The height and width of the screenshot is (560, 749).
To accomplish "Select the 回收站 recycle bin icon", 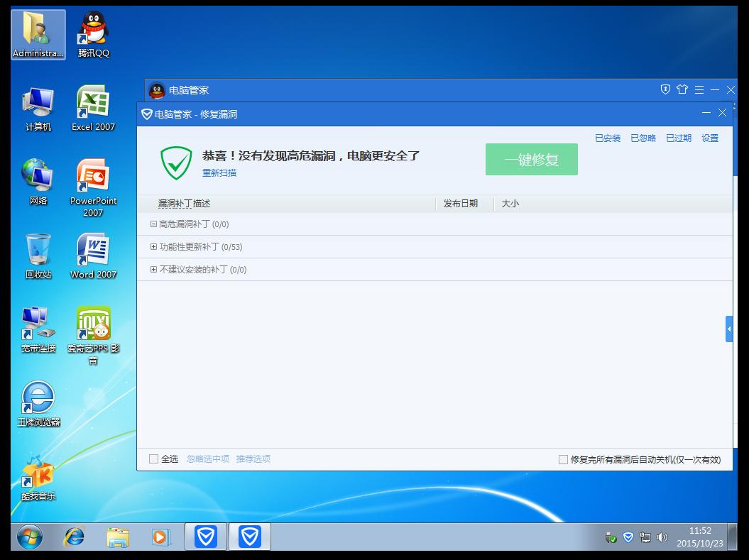I will pos(38,256).
